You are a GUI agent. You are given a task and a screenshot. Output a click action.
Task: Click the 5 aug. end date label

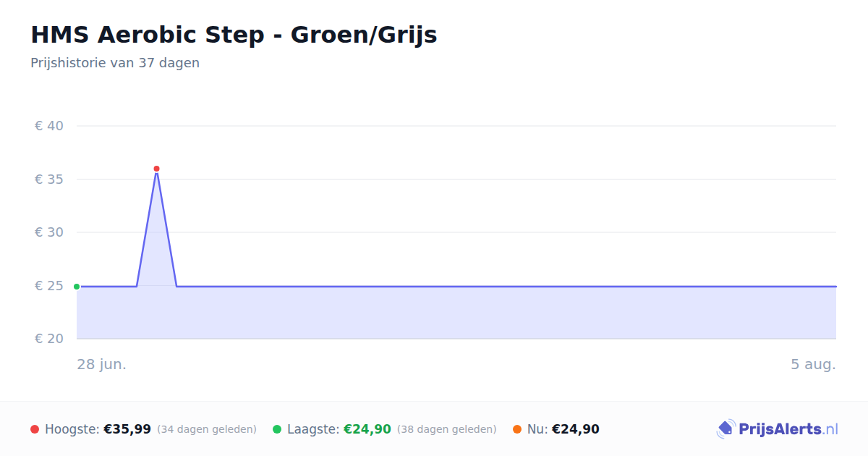[x=813, y=364]
